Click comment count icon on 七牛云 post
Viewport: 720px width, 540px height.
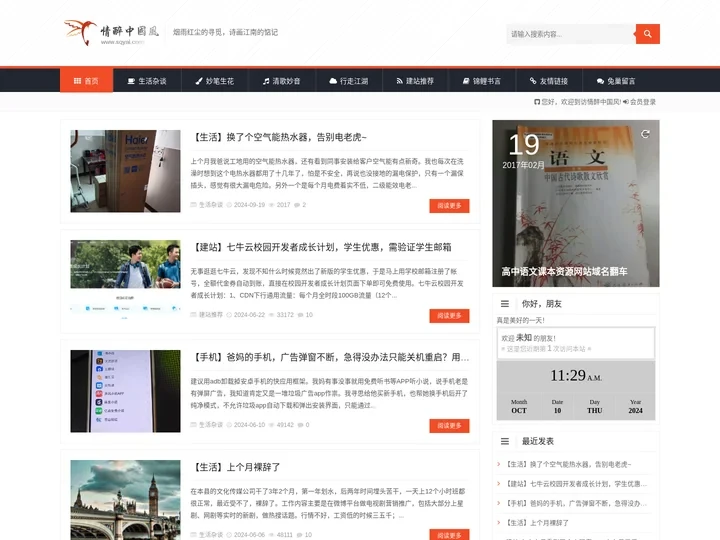tap(300, 315)
